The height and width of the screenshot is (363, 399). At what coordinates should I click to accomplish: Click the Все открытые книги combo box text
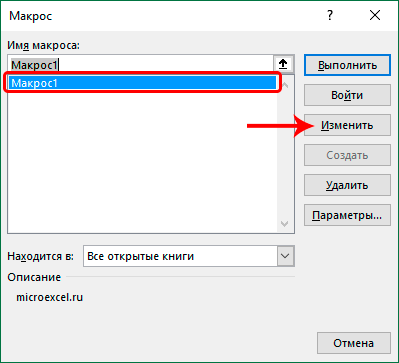click(x=140, y=257)
